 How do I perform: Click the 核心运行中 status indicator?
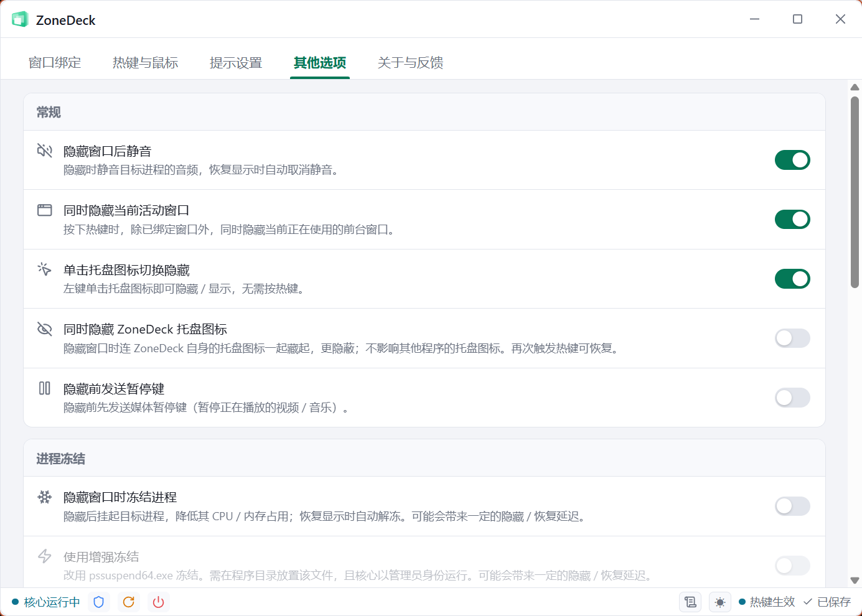pyautogui.click(x=46, y=602)
